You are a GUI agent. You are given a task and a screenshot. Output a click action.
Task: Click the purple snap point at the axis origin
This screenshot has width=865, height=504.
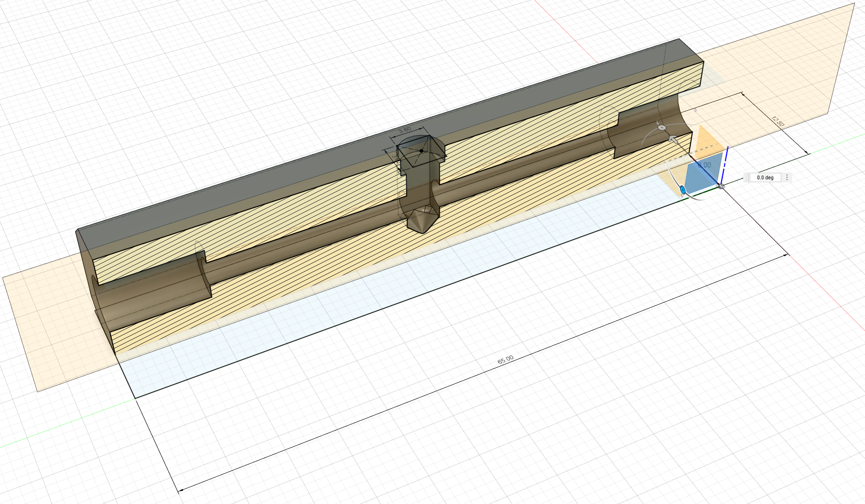[721, 186]
